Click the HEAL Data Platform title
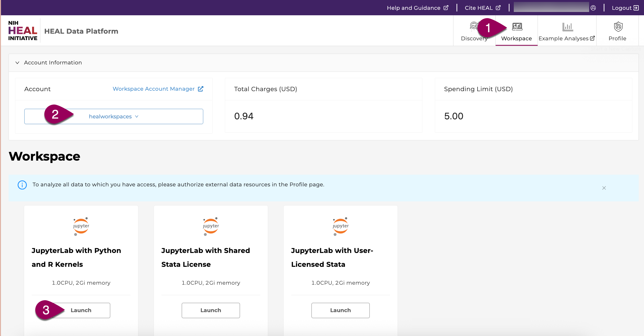 81,31
